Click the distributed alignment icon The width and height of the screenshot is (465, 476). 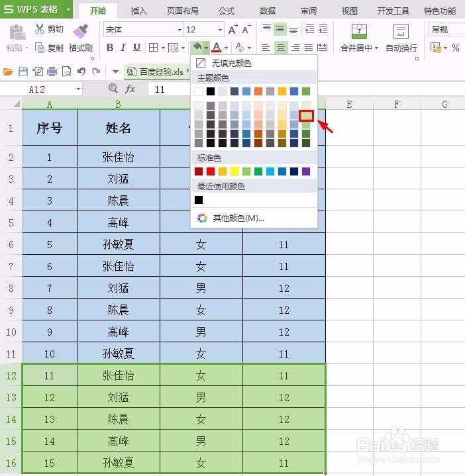pos(322,48)
